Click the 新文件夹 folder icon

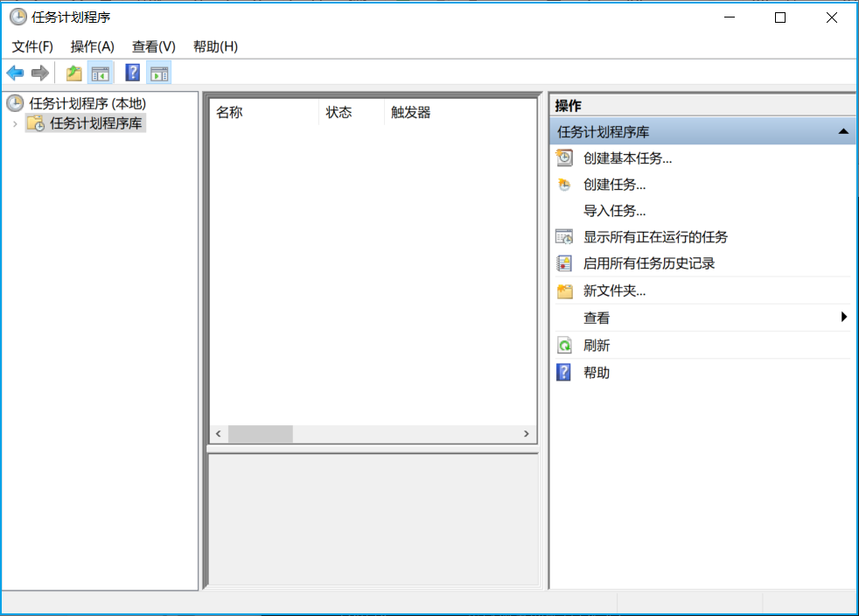[x=564, y=290]
